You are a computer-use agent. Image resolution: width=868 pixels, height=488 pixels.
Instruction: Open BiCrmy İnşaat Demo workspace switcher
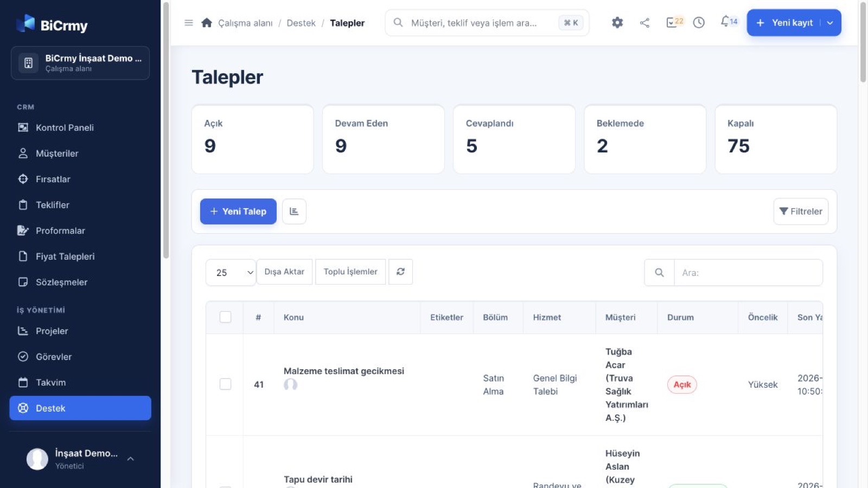point(80,63)
